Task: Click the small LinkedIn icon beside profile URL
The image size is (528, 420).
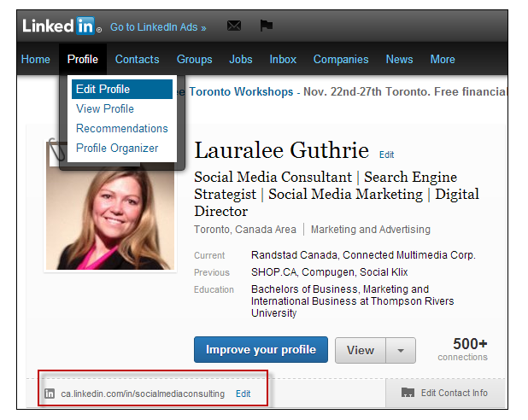Action: pyautogui.click(x=50, y=393)
